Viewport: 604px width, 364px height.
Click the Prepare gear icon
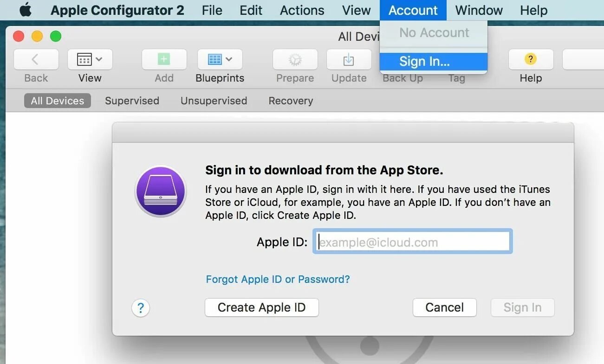[295, 59]
